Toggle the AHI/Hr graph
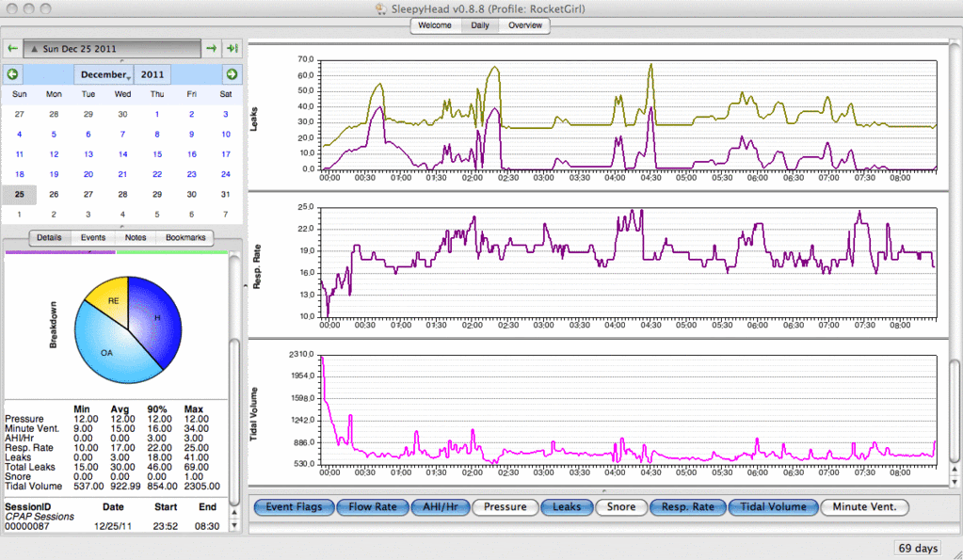This screenshot has width=963, height=560. 441,507
